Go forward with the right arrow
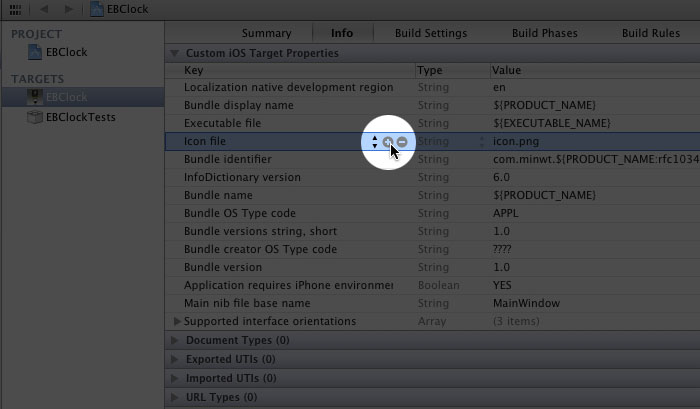Screen dimensions: 700x409 [68, 9]
